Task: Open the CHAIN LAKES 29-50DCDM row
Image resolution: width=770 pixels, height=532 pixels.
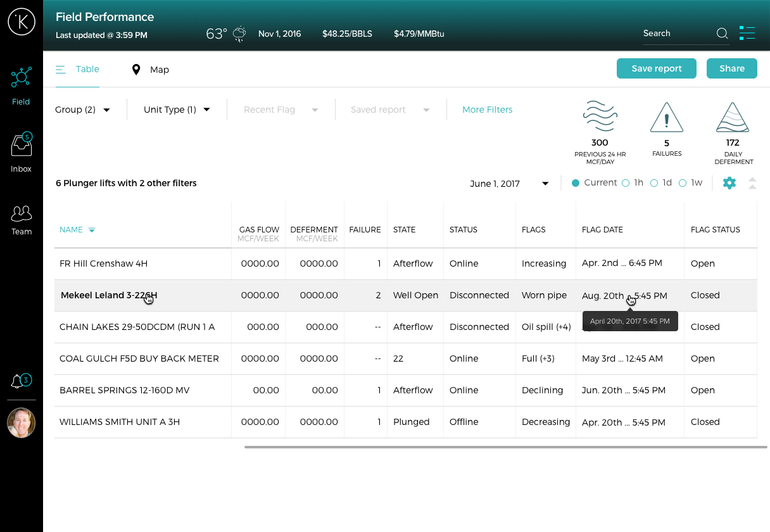Action: pyautogui.click(x=406, y=327)
